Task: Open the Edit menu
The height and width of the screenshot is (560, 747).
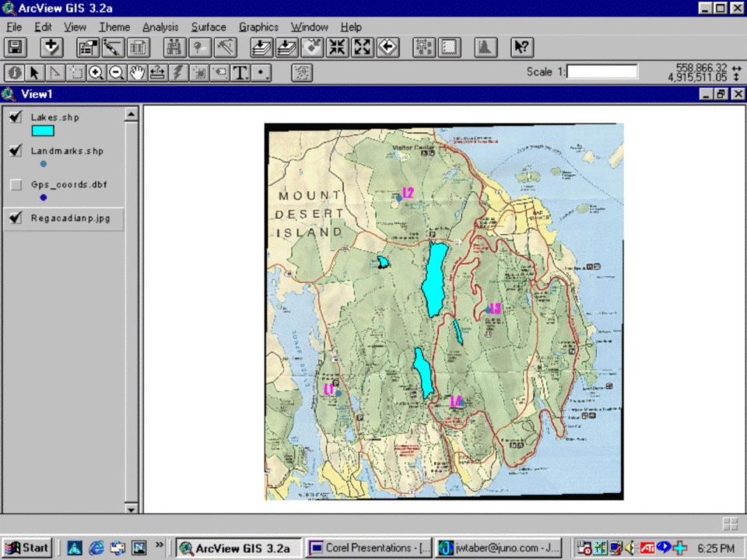Action: [43, 27]
